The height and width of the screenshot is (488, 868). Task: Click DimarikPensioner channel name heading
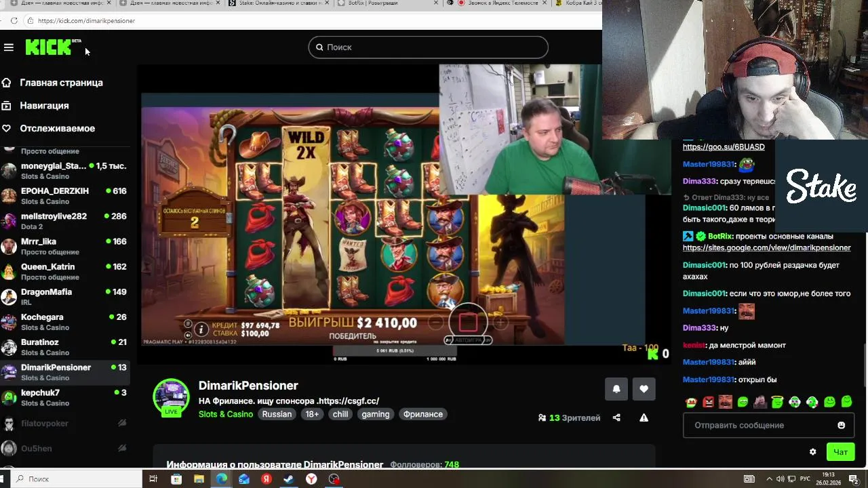click(x=248, y=386)
